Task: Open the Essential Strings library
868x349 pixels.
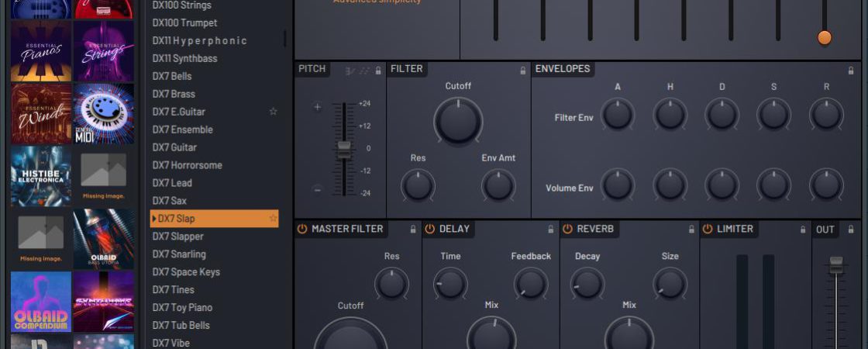Action: point(104,51)
